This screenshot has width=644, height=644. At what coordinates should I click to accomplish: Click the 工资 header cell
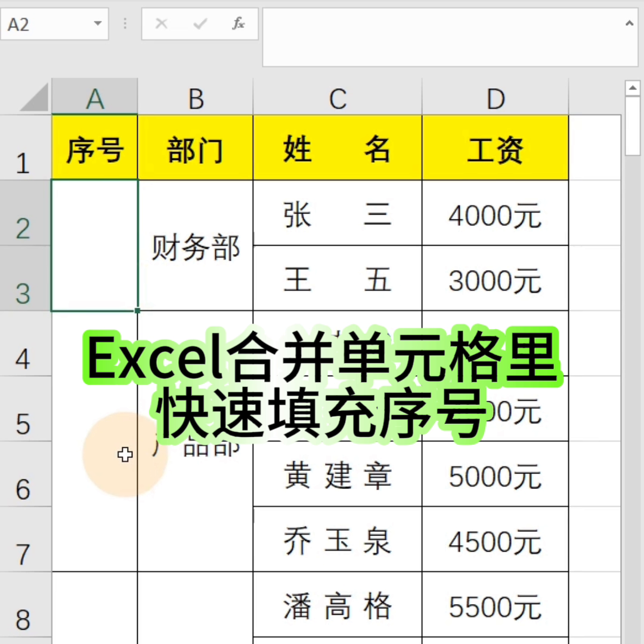496,148
